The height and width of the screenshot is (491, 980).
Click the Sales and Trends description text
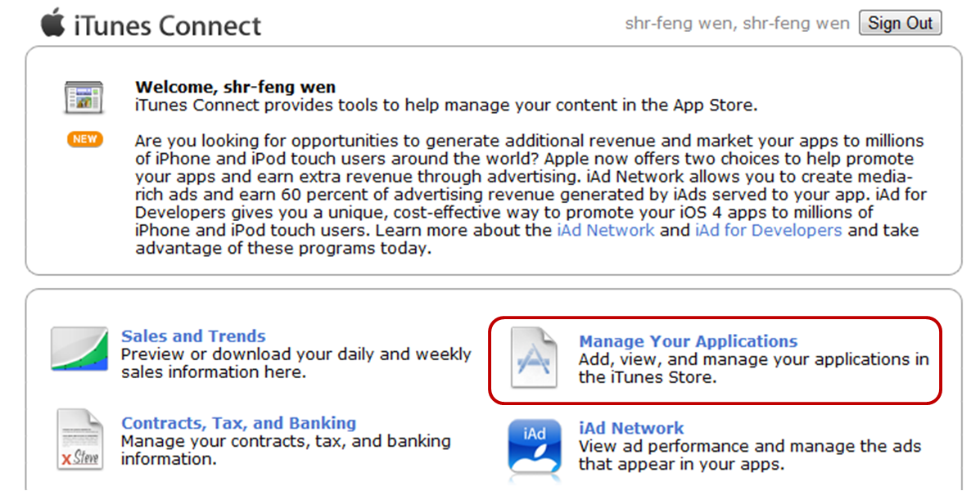(x=296, y=363)
